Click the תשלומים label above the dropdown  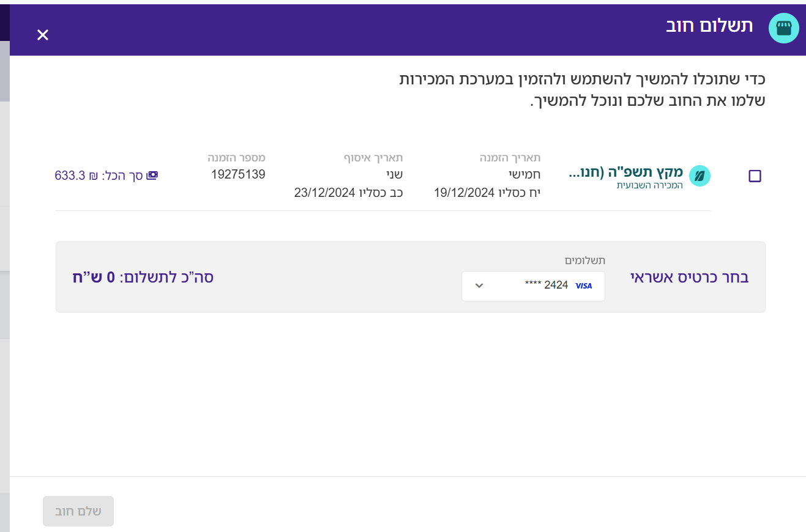click(584, 260)
